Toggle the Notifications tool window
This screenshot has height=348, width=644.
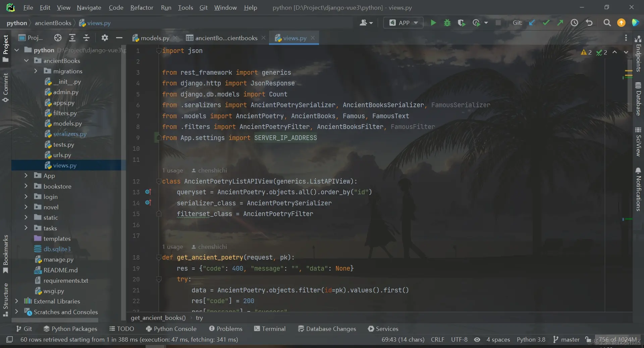[x=638, y=189]
